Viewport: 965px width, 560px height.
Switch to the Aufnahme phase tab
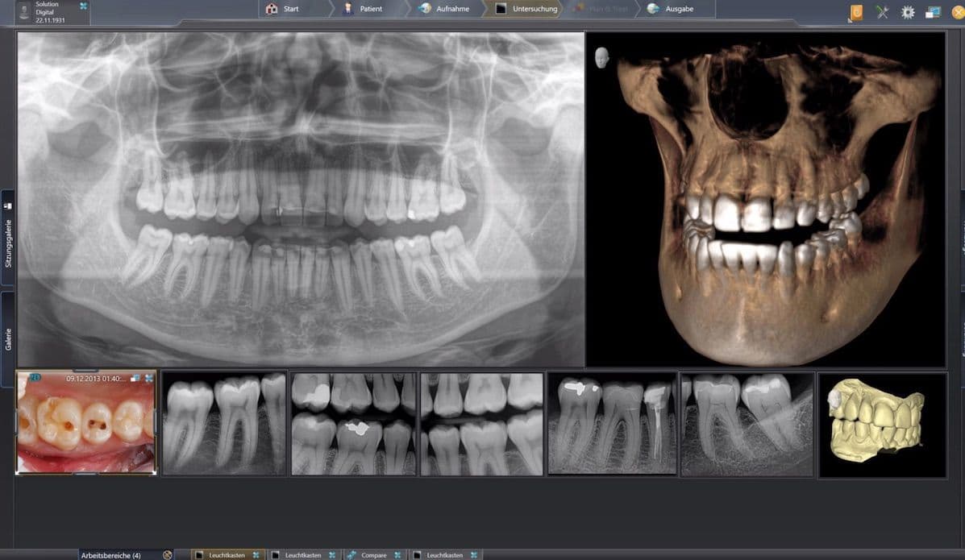pos(446,9)
